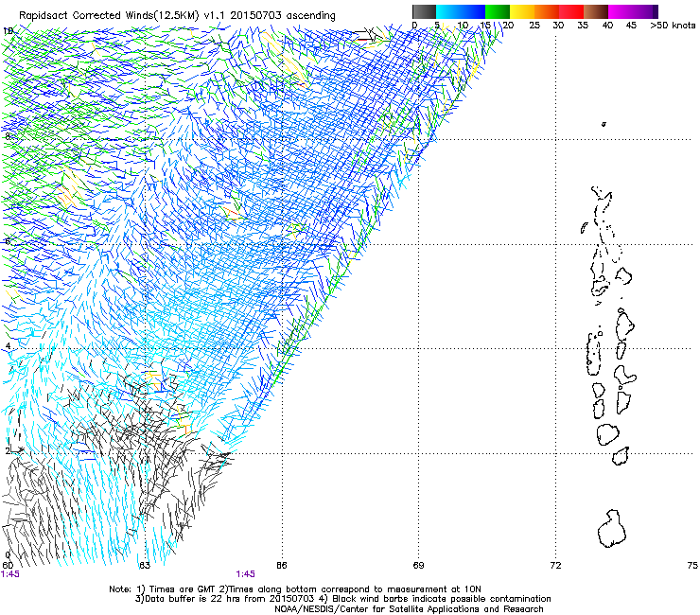Click the '20' legend scale label
The height and width of the screenshot is (615, 700).
[508, 25]
